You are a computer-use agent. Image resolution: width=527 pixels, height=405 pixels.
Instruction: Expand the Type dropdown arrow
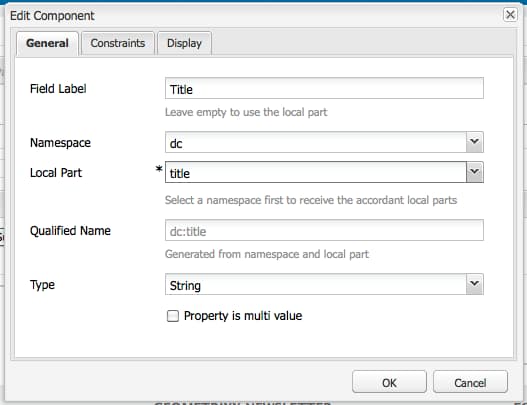coord(475,284)
